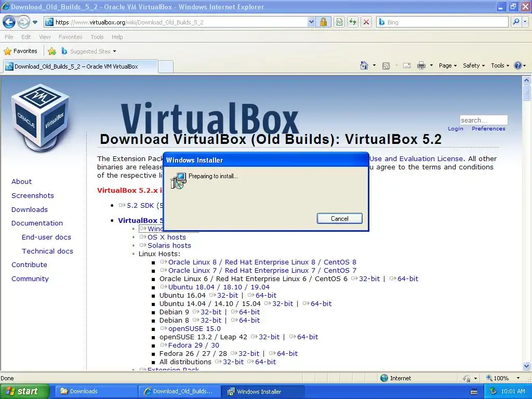Image resolution: width=532 pixels, height=399 pixels.
Task: Click the Help question mark icon
Action: [x=518, y=65]
